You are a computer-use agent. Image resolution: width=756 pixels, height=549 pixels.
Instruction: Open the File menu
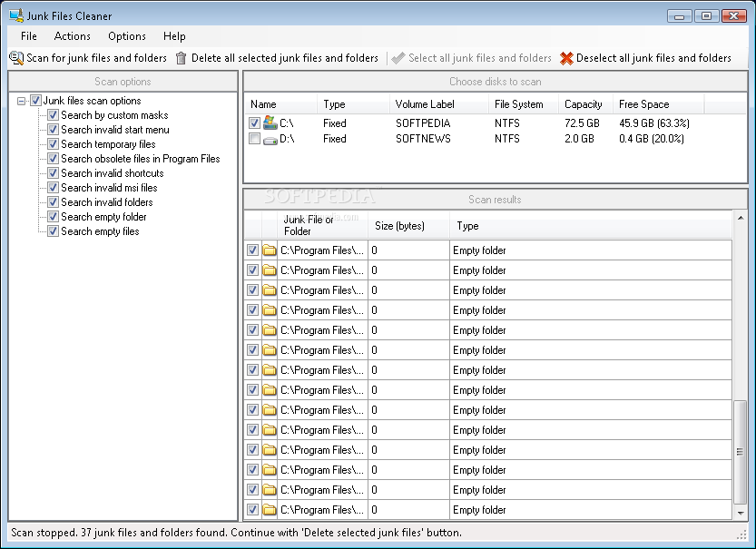click(29, 36)
